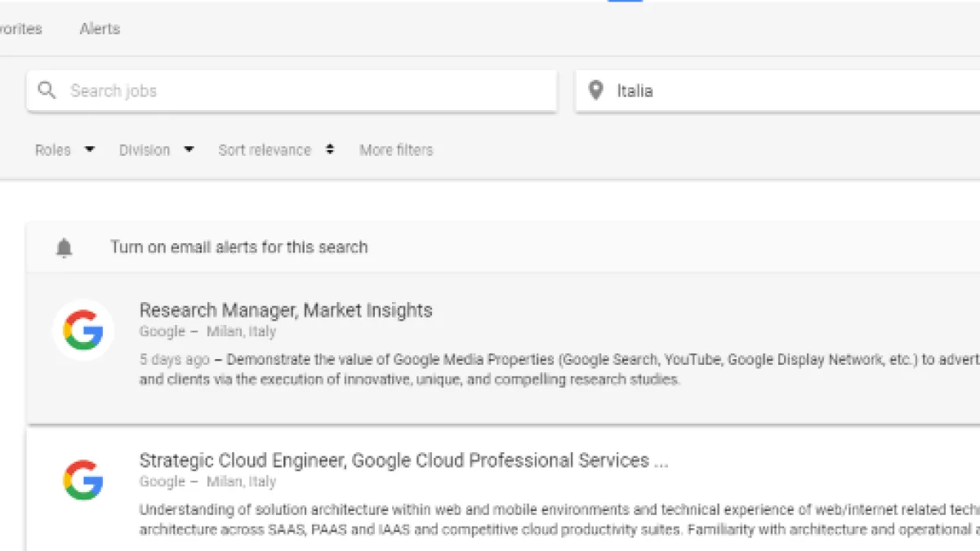
Task: Switch to the Alerts tab
Action: coord(100,29)
